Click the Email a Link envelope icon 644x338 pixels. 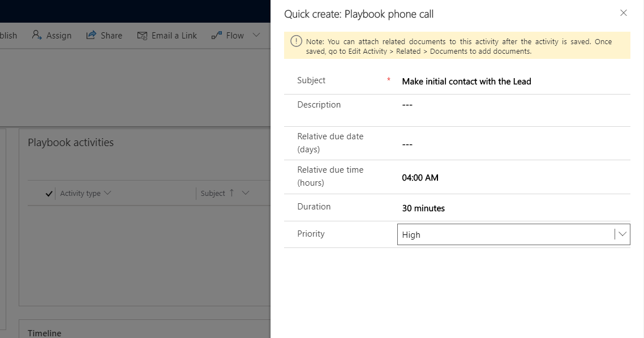142,36
